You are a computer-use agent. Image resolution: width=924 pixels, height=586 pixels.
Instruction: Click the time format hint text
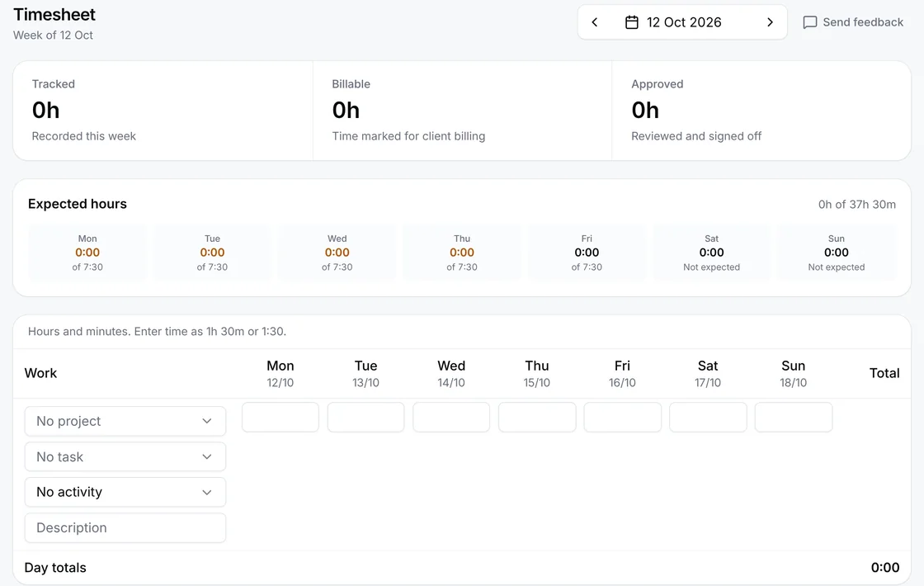[158, 331]
